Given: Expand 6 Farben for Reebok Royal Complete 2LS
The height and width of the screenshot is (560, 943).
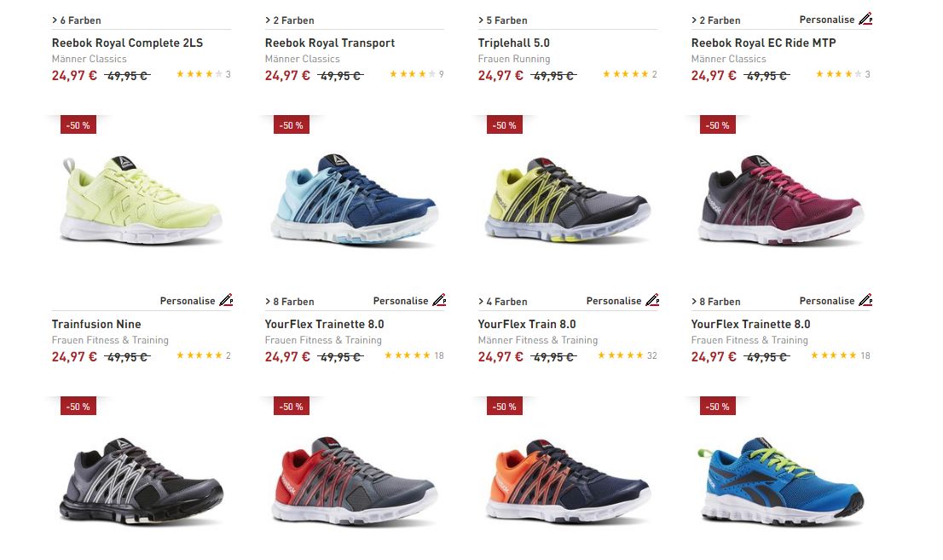Looking at the screenshot, I should [x=77, y=20].
